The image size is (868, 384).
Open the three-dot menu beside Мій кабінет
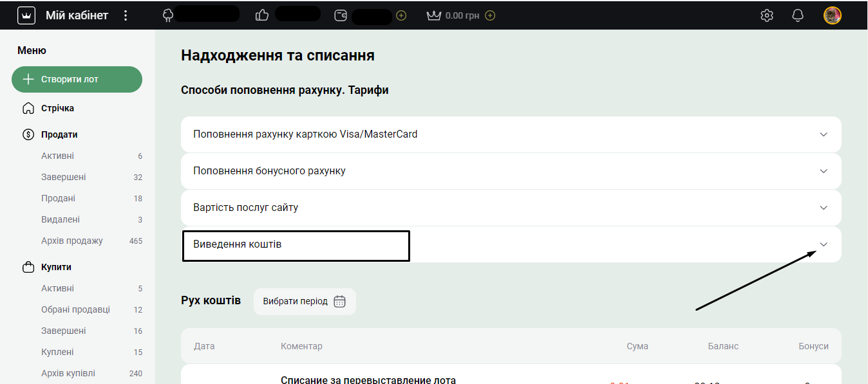click(126, 15)
